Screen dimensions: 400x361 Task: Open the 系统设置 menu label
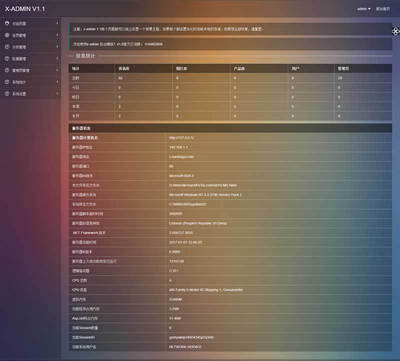(19, 94)
